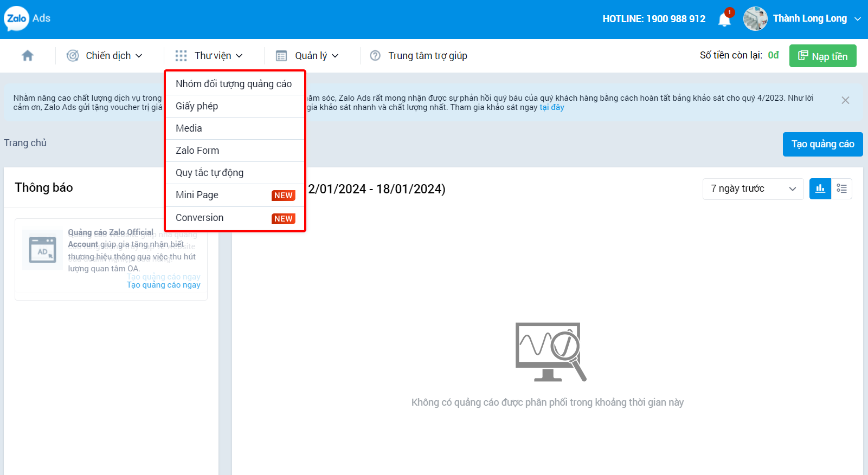Screen dimensions: 868x475
Task: Click the Tạo quảng cáo button
Action: [823, 144]
